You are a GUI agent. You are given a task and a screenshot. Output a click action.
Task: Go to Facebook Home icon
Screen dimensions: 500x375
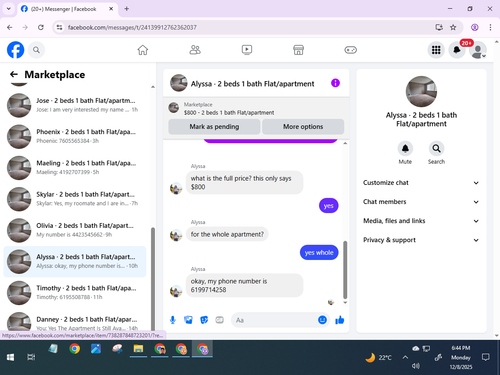(x=143, y=50)
